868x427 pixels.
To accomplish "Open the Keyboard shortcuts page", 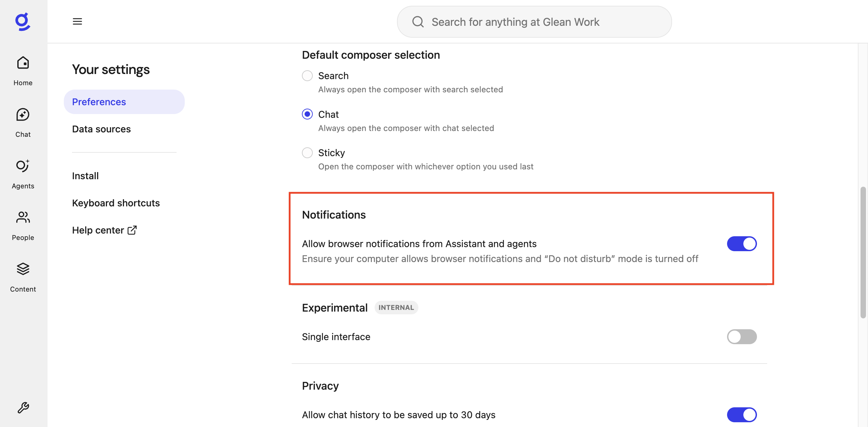I will tap(116, 203).
